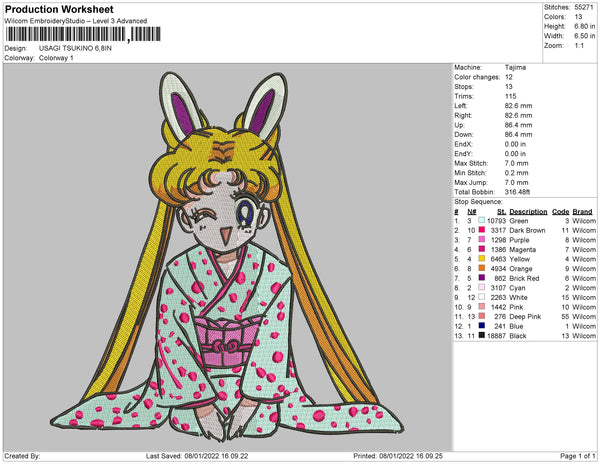Viewport: 600px width, 464px height.
Task: Select the Dark Brown row color swatch
Action: point(481,230)
